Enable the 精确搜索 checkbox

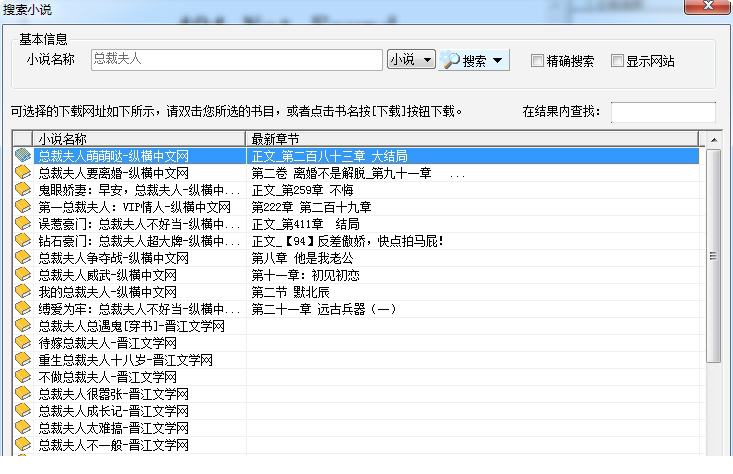point(537,60)
